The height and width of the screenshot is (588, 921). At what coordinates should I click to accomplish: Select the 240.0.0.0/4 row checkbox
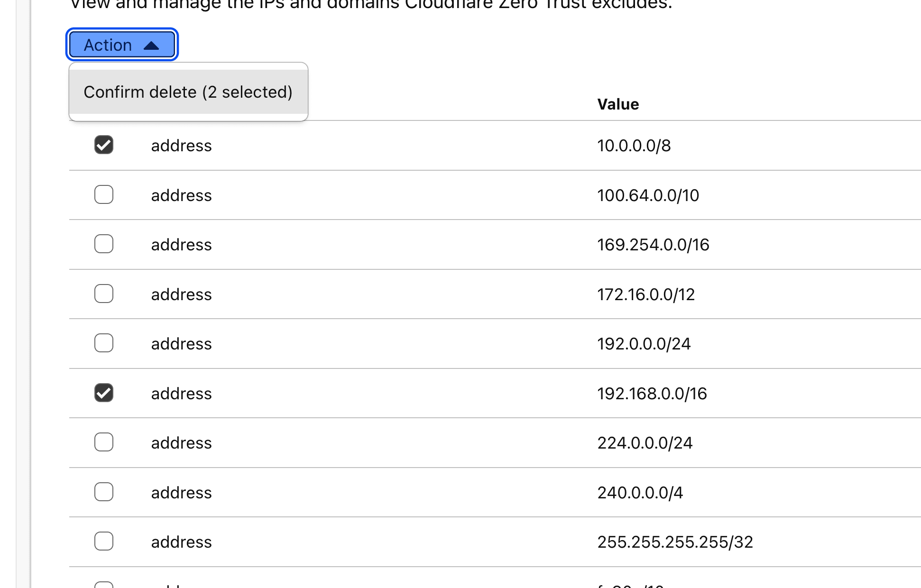pos(104,492)
